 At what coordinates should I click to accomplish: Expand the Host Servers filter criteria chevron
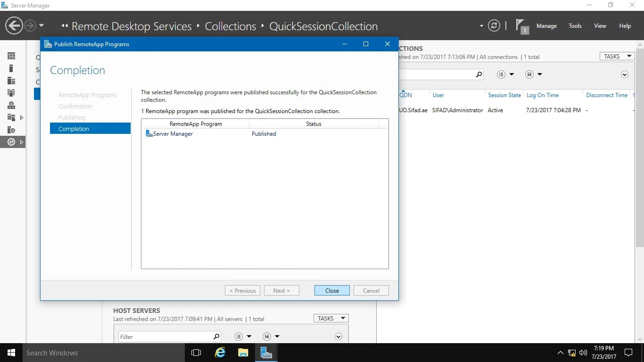coord(338,337)
